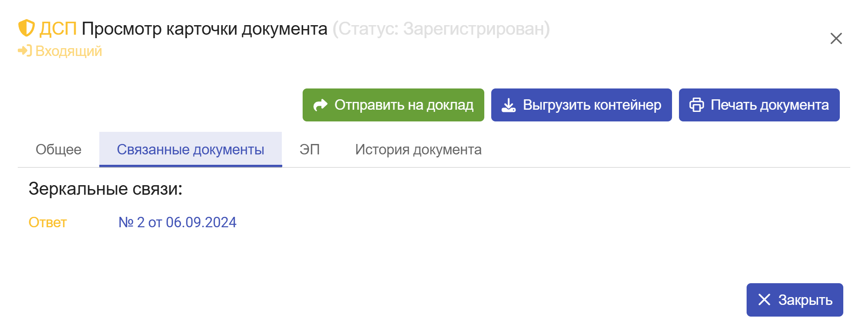Click the share arrow icon on green button
Screen dimensions: 868x327
point(320,105)
